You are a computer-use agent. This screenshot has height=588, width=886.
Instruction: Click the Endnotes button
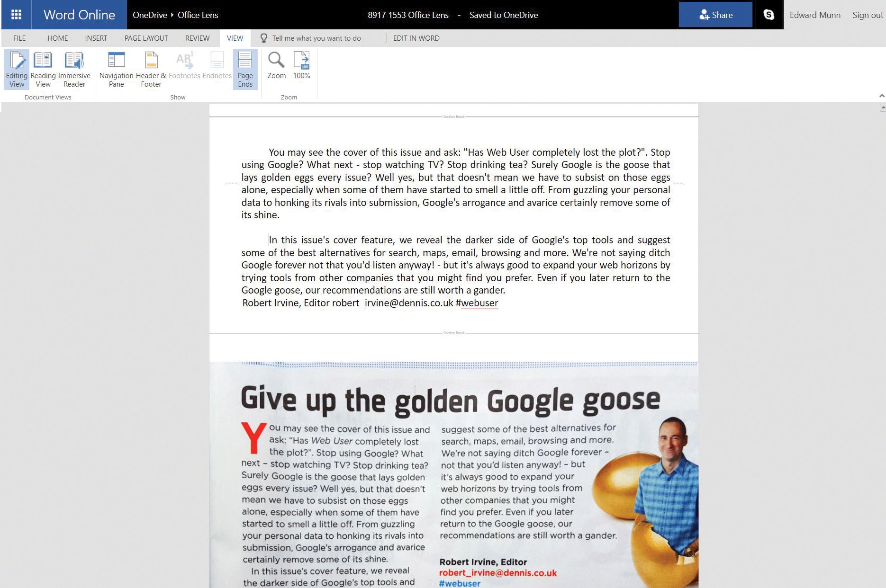pyautogui.click(x=217, y=66)
